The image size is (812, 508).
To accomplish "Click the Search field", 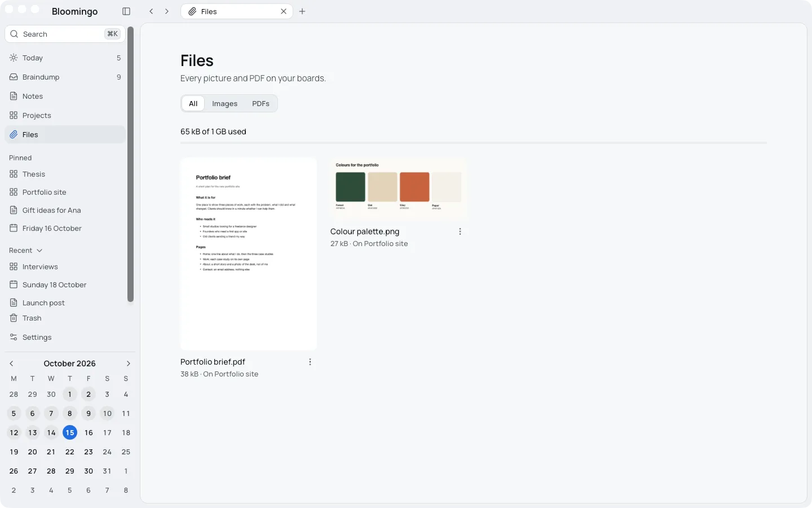I will click(x=65, y=34).
